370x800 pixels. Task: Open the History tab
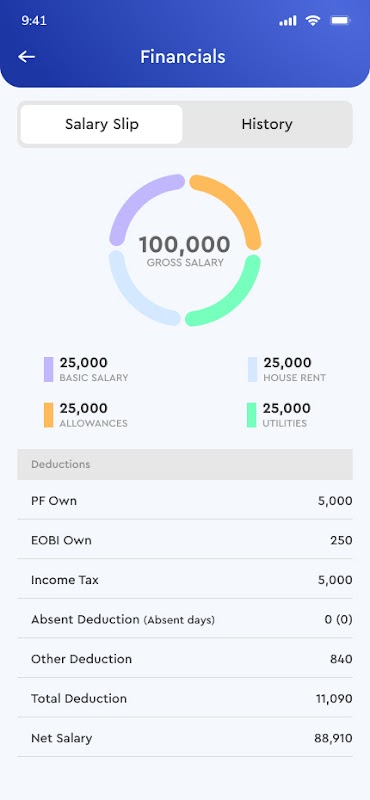pos(267,124)
